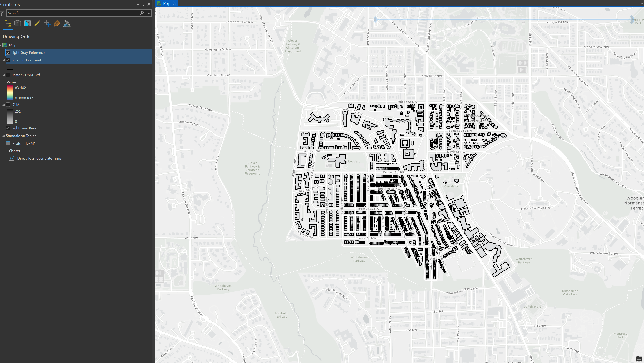This screenshot has height=363, width=644.
Task: Collapse the Standalone Tables section
Action: click(x=3, y=136)
